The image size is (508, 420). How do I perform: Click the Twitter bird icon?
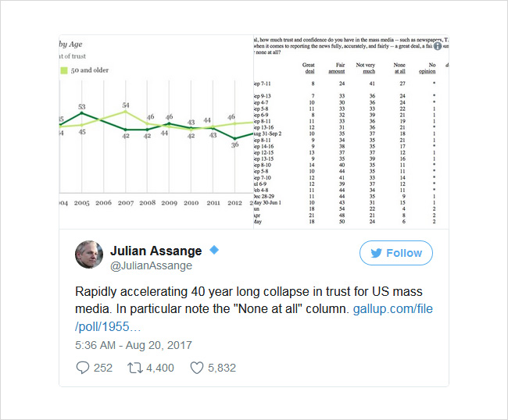pyautogui.click(x=376, y=253)
